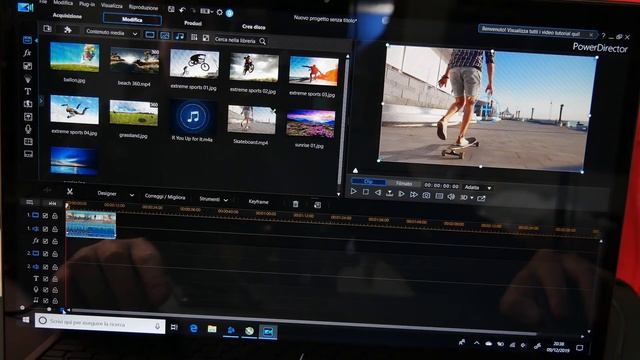Toggle audio files filter in library

(180, 36)
